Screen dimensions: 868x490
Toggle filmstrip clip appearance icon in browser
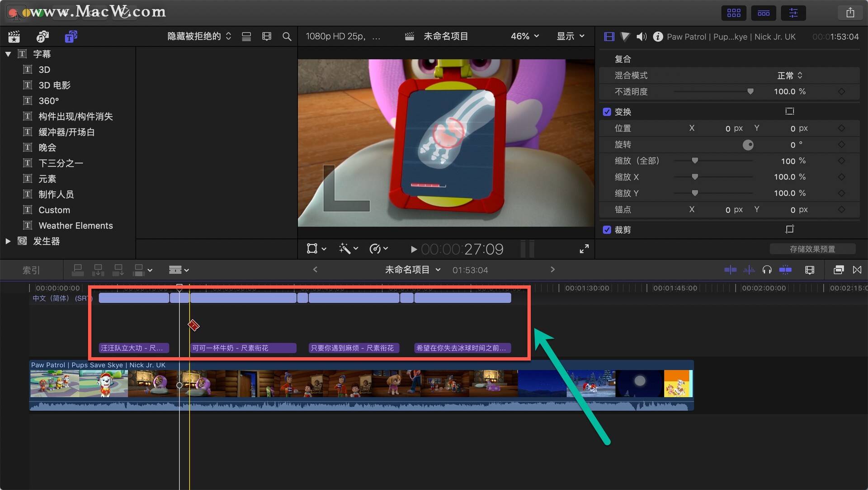pyautogui.click(x=267, y=36)
